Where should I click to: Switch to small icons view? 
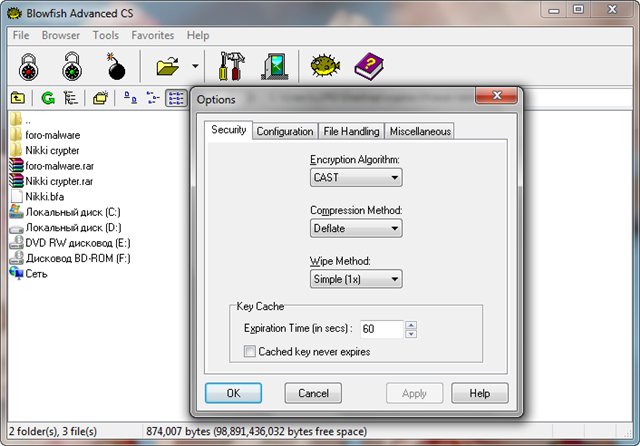(x=153, y=98)
